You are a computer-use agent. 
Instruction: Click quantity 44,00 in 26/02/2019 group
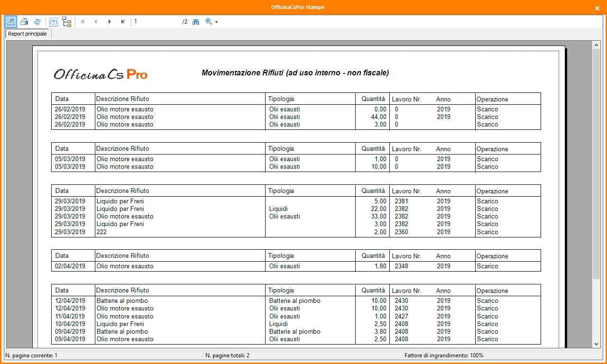(x=378, y=117)
